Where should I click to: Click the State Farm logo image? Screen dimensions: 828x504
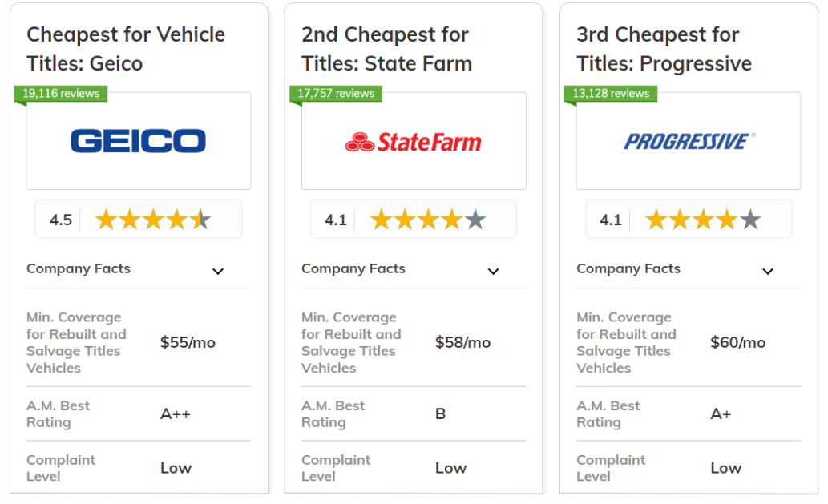coord(414,142)
